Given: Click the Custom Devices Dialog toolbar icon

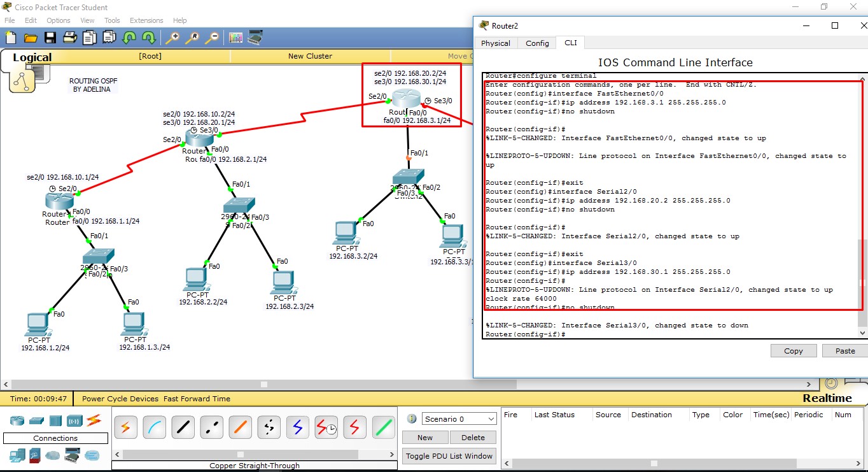Looking at the screenshot, I should pos(256,38).
